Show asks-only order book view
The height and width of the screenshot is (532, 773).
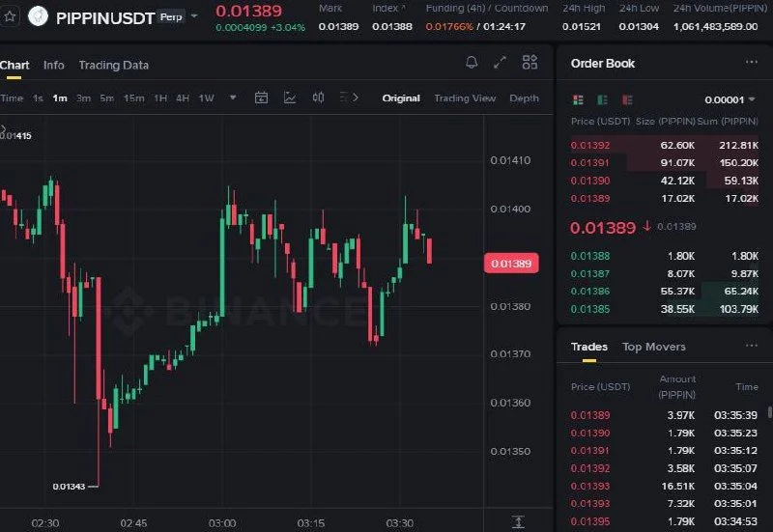(627, 100)
